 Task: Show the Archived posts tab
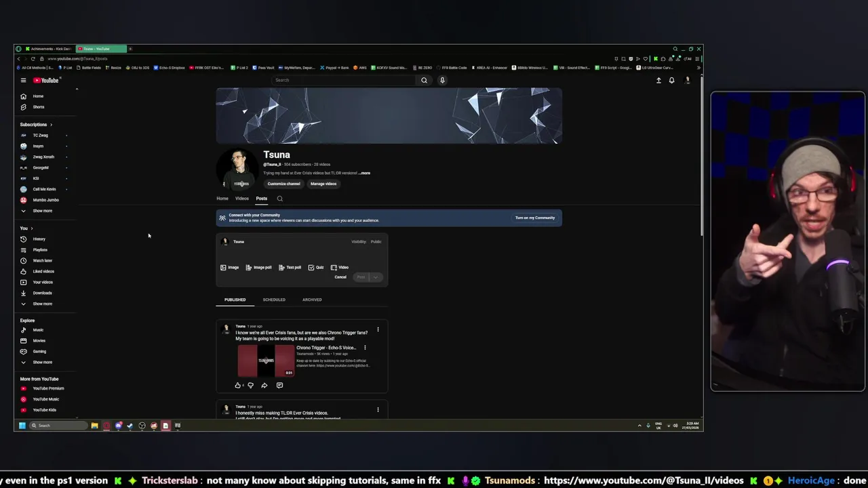click(312, 300)
